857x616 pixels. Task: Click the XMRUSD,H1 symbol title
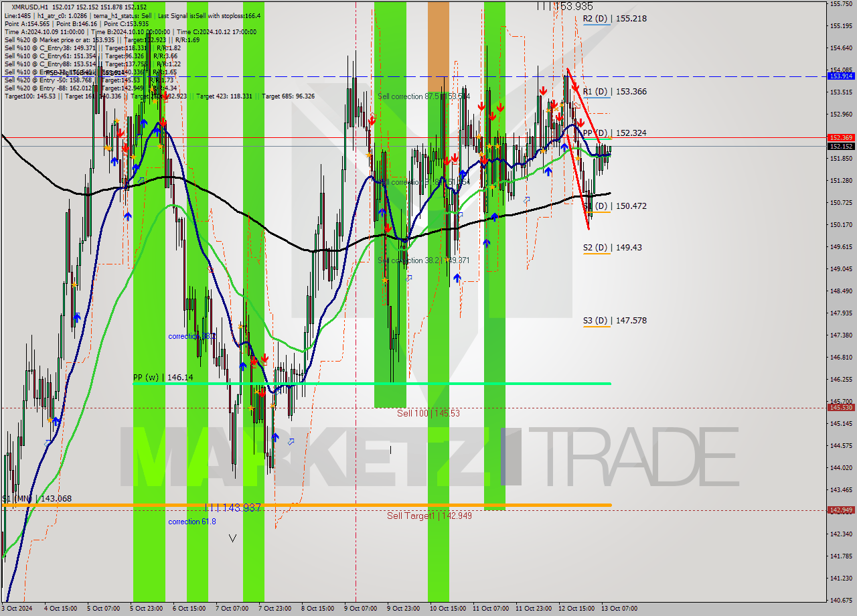(x=30, y=7)
